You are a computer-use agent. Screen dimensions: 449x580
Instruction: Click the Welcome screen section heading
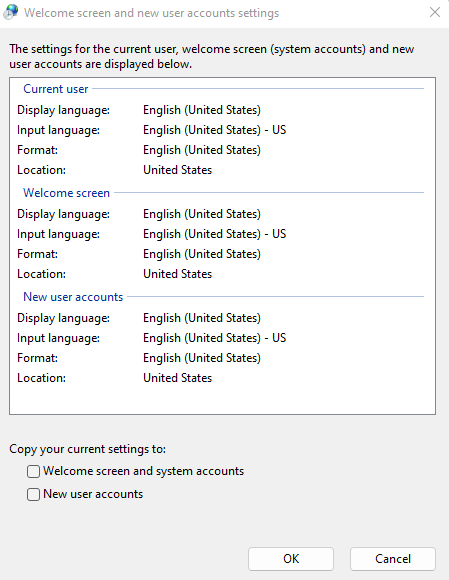[67, 193]
